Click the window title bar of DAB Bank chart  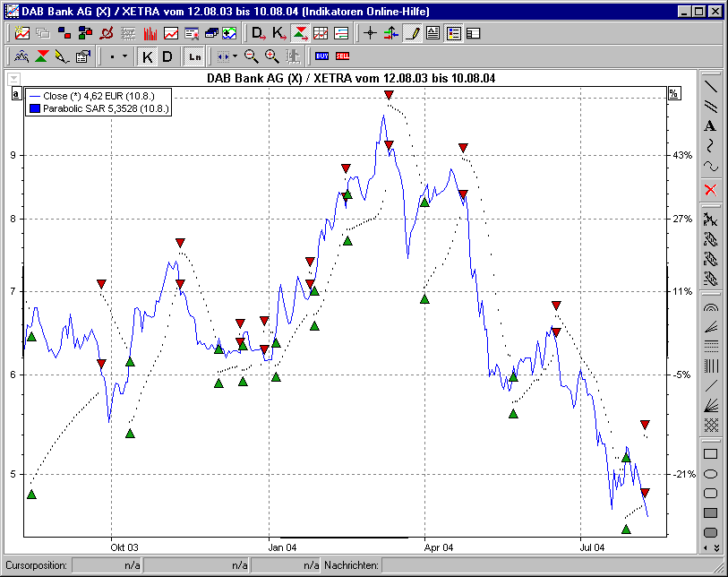[269, 11]
